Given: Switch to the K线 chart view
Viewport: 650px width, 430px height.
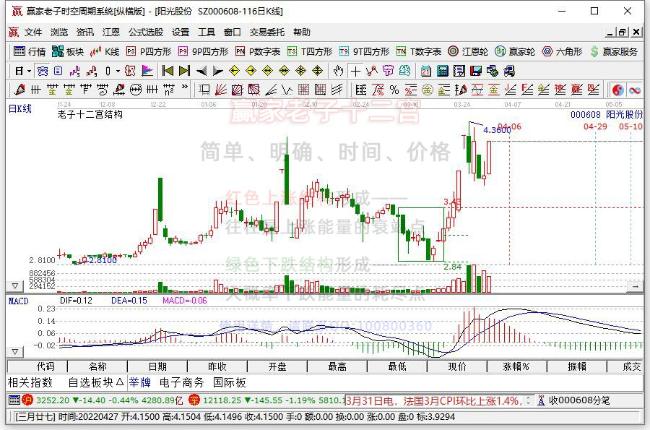Looking at the screenshot, I should tap(104, 51).
